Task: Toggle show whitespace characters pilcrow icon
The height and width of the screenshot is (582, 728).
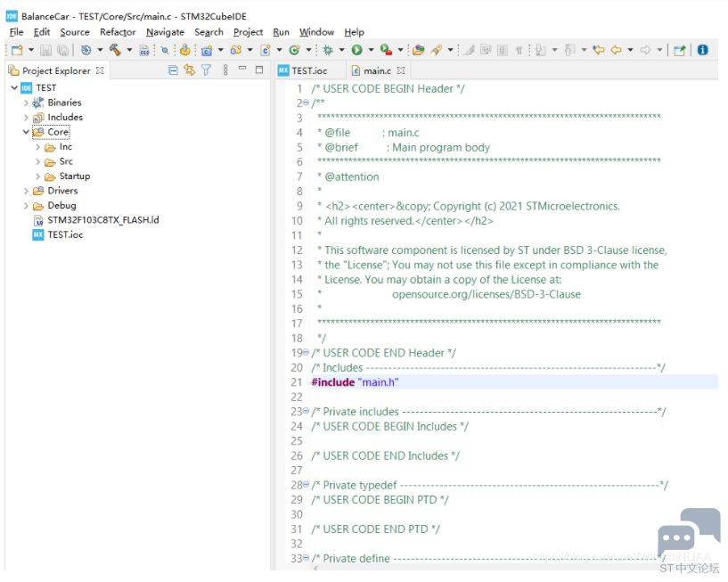Action: pos(519,50)
